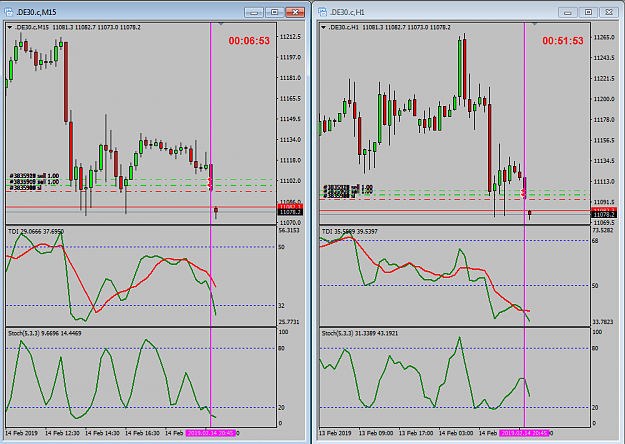
Task: Maximize the .DE30.c,H1 window
Action: (x=588, y=12)
